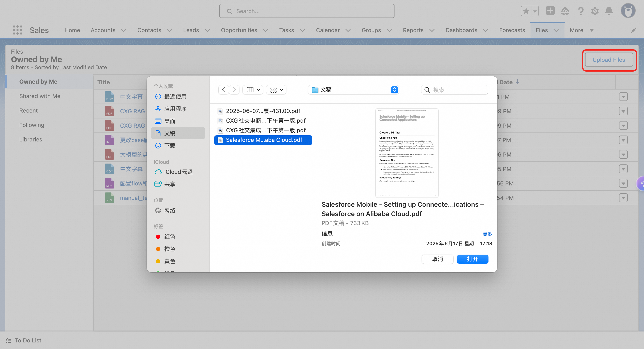Click the PDF preview thumbnail
This screenshot has width=644, height=349.
coord(407,153)
